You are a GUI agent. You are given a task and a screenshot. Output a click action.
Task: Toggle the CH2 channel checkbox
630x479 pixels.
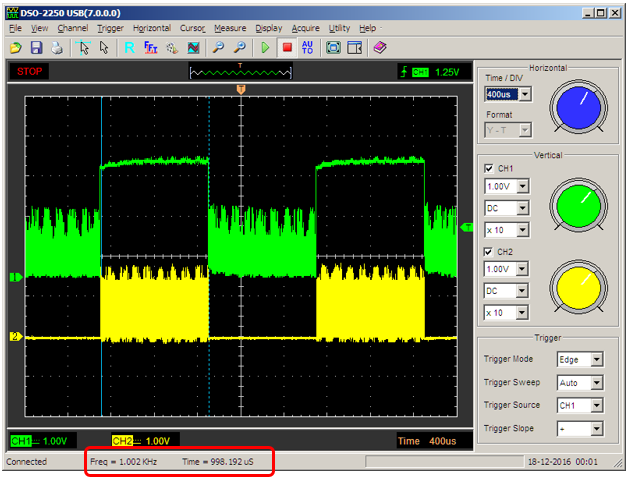(x=489, y=252)
